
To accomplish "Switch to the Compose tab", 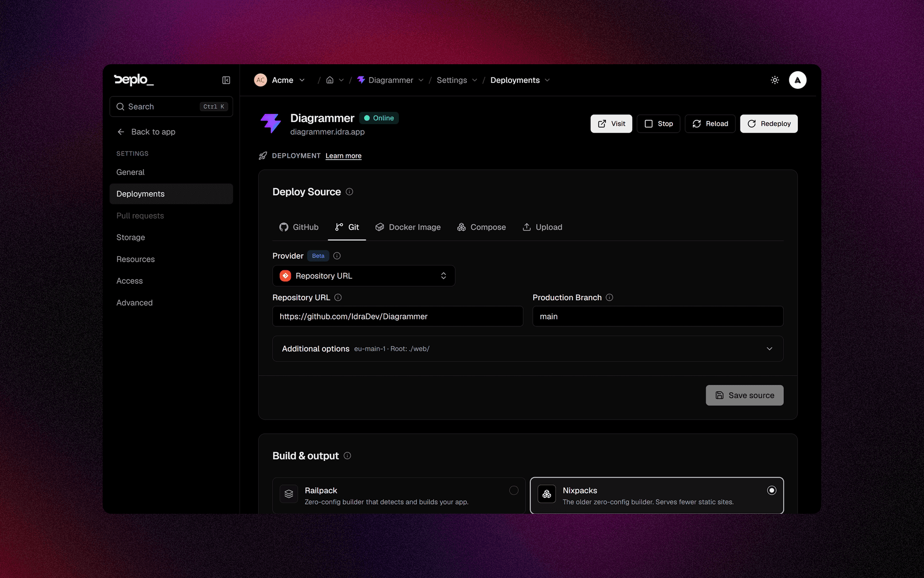I will pyautogui.click(x=481, y=227).
